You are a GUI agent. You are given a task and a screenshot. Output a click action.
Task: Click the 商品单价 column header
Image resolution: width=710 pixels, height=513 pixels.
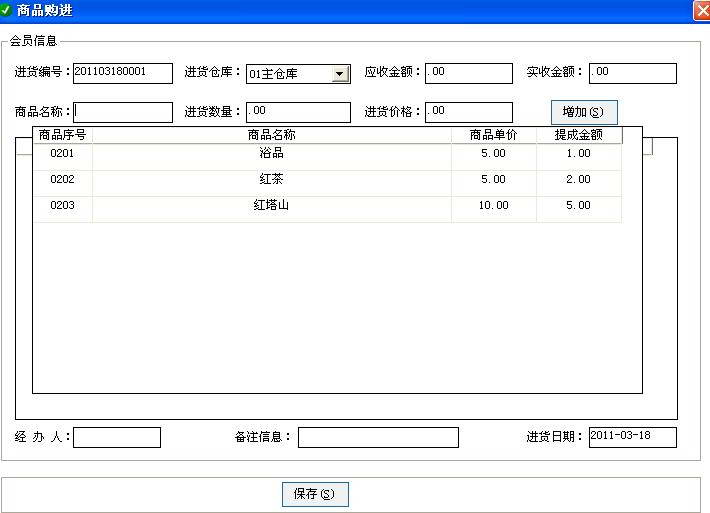pyautogui.click(x=494, y=135)
